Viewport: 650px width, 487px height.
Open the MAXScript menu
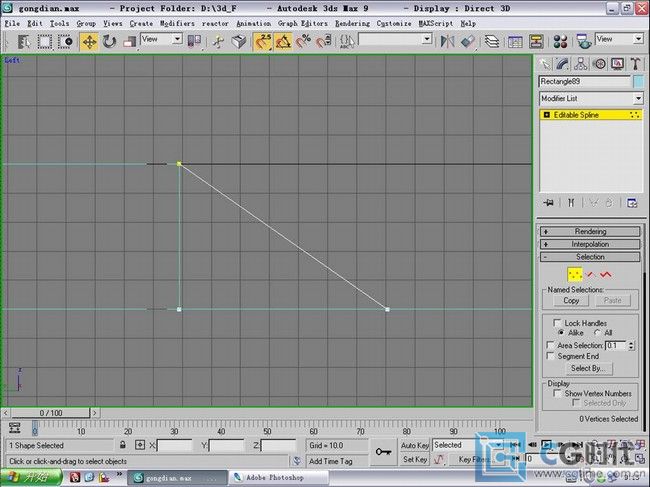pos(436,24)
